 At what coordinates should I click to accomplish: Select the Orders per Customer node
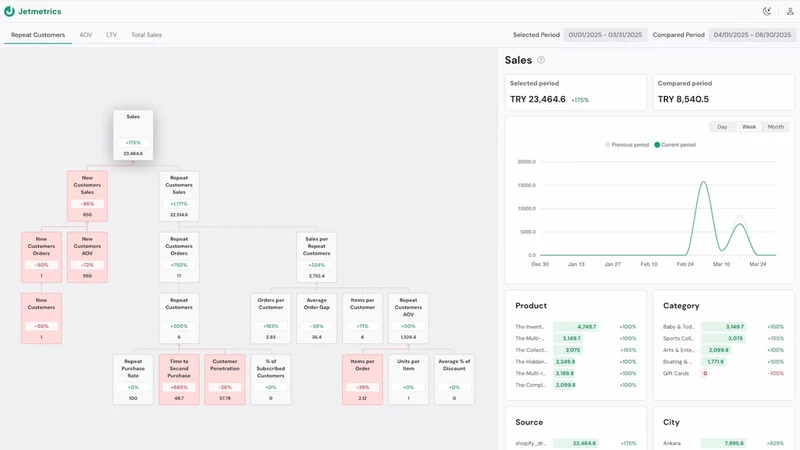(x=271, y=318)
